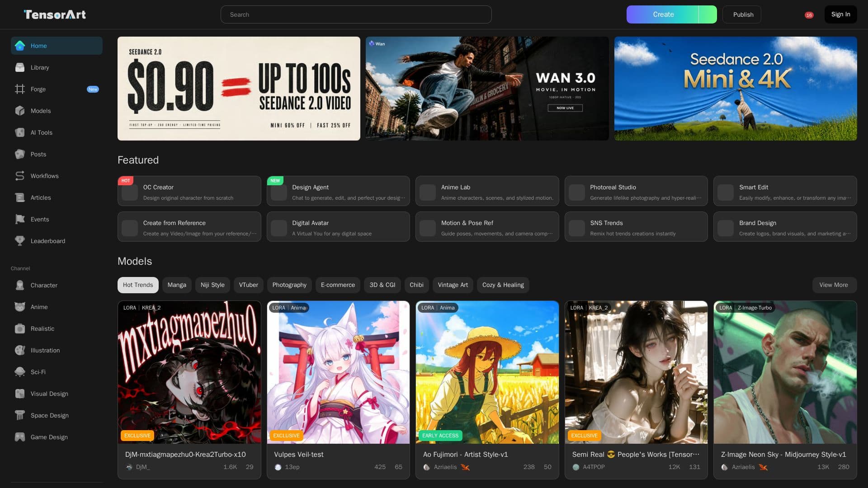The image size is (868, 488).
Task: Select the Hot Trends tab
Action: coord(138,285)
